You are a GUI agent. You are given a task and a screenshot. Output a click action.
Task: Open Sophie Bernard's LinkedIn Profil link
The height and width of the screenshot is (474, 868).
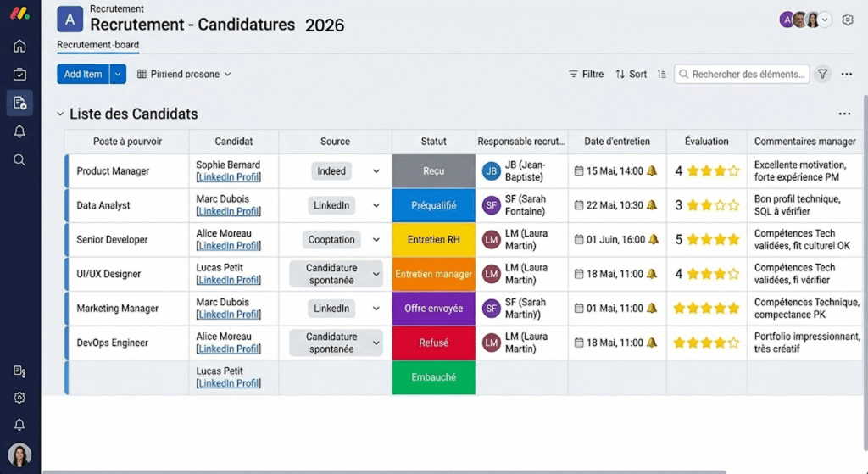click(229, 177)
